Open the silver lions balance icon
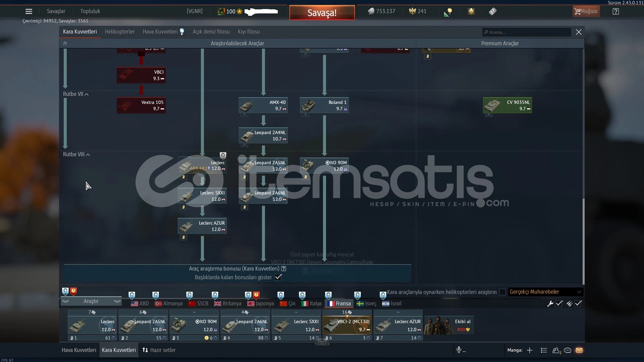 [x=371, y=11]
